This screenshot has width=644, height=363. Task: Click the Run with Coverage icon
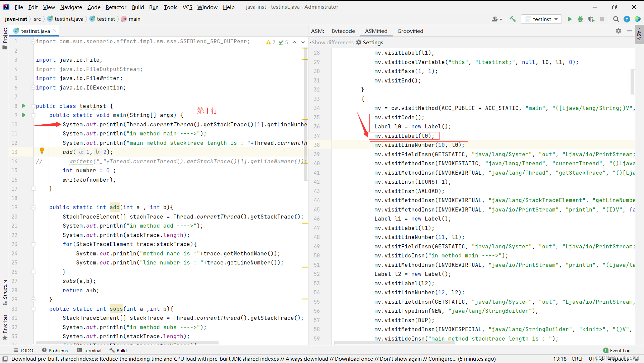point(591,19)
